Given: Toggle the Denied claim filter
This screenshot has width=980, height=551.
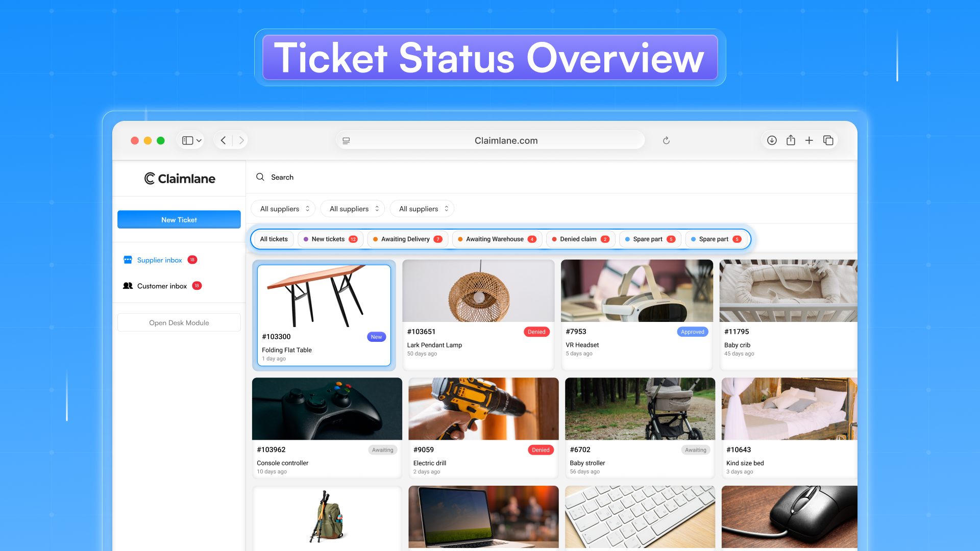Looking at the screenshot, I should click(x=580, y=239).
